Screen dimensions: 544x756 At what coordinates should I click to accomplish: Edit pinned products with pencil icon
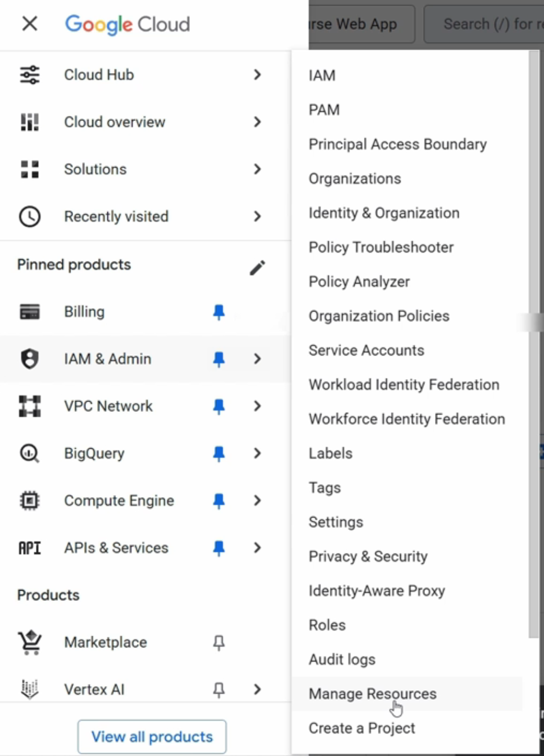point(257,268)
